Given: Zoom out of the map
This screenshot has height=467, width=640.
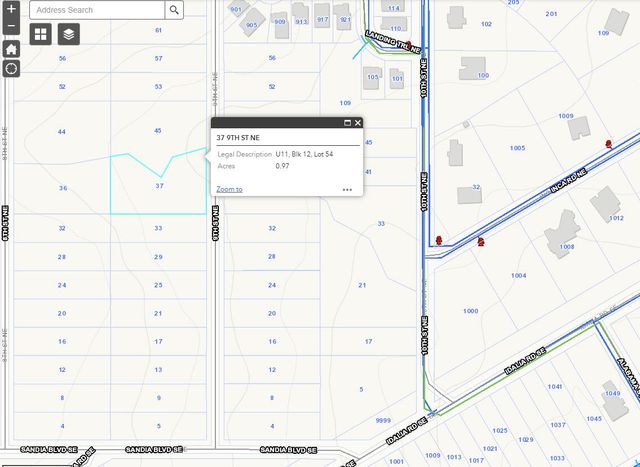Looking at the screenshot, I should click(x=11, y=26).
